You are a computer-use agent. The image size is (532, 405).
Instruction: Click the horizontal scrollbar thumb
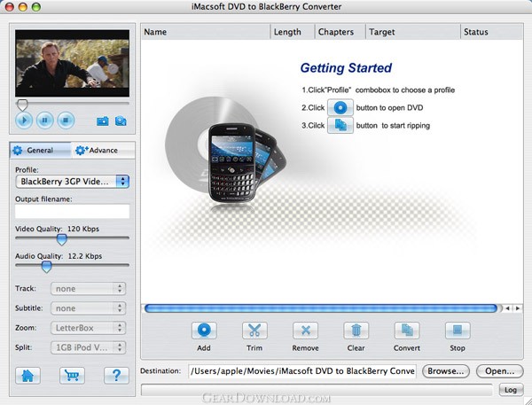tap(321, 308)
